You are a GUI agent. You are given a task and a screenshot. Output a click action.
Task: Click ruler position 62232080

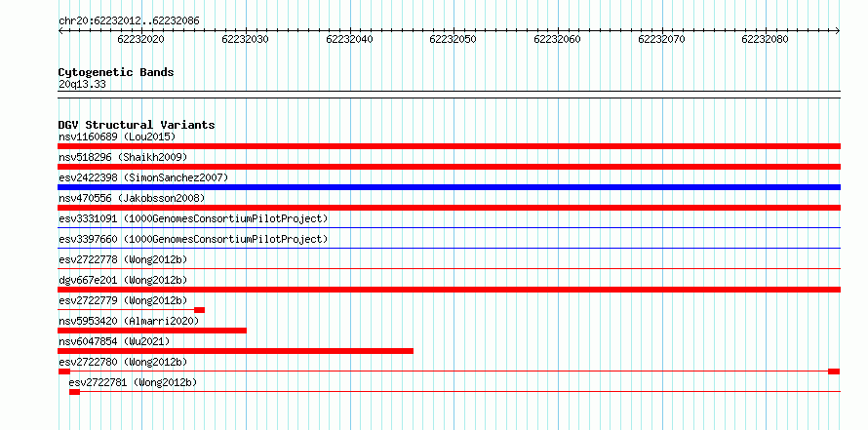(x=766, y=39)
